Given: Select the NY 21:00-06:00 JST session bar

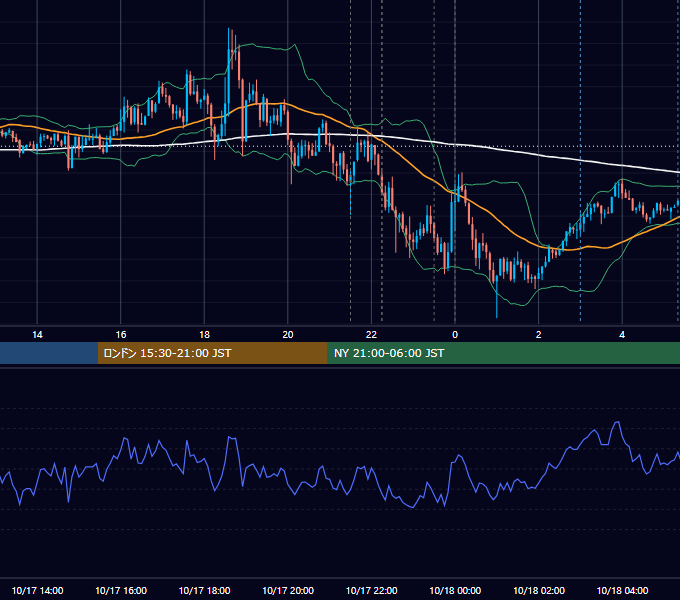Looking at the screenshot, I should pyautogui.click(x=503, y=353).
